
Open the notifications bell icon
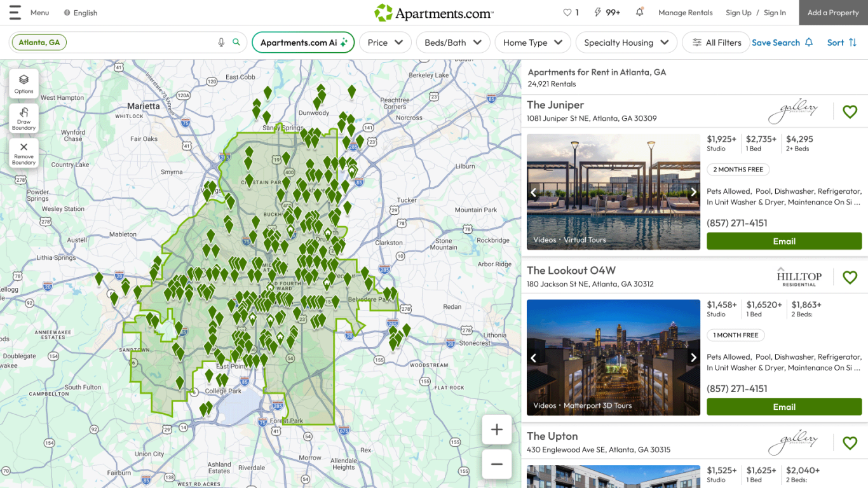pos(639,12)
